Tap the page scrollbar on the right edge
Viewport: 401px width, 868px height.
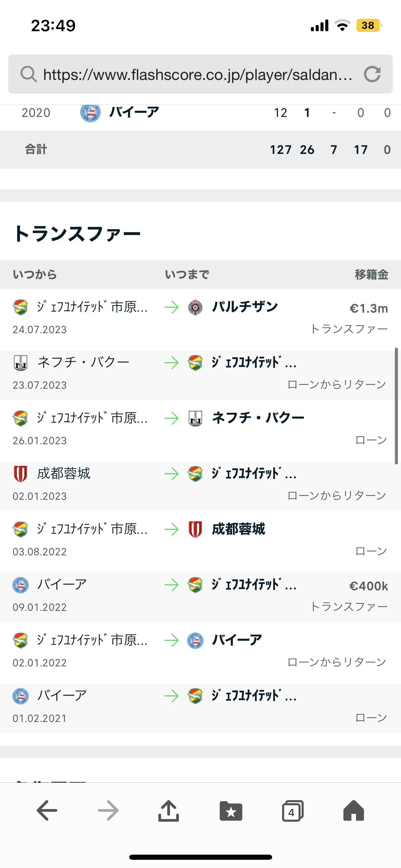396,406
